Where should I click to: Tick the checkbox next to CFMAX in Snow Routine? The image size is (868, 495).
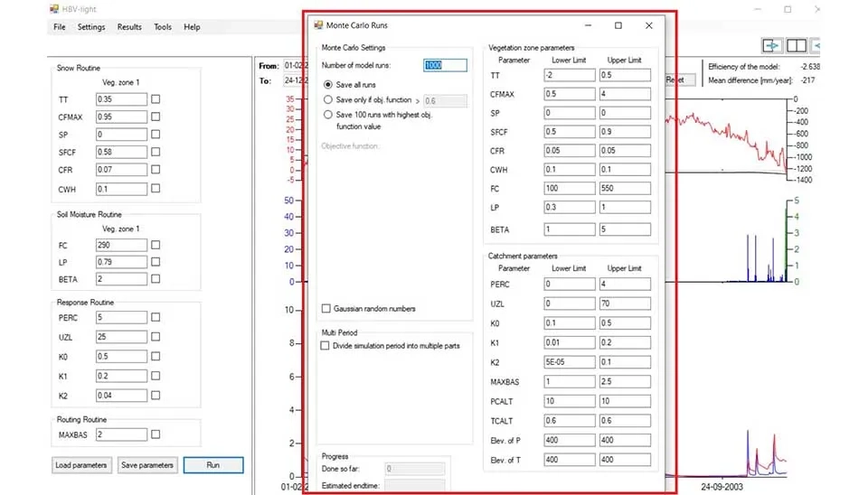pyautogui.click(x=156, y=117)
